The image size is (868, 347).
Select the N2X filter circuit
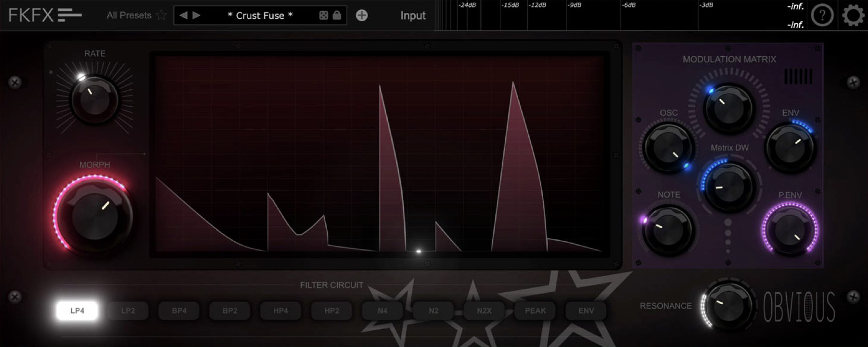(485, 310)
